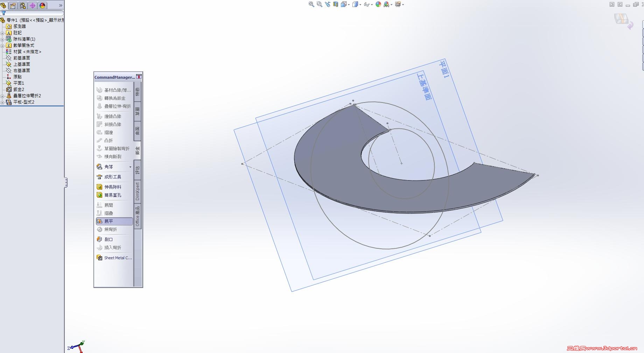Click 斜接凸緣 miter flange command
This screenshot has width=644, height=353.
[109, 124]
